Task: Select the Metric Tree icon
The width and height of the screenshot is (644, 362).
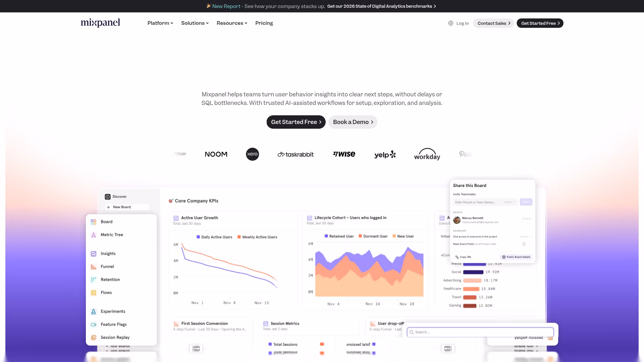Action: (x=93, y=235)
